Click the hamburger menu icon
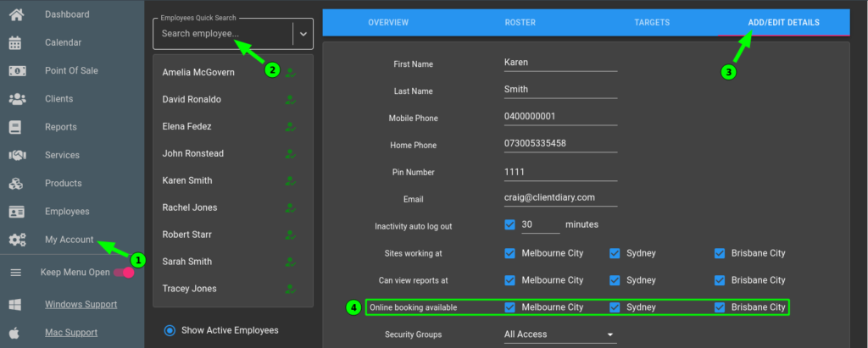Screen dimensions: 868x348 (16, 272)
